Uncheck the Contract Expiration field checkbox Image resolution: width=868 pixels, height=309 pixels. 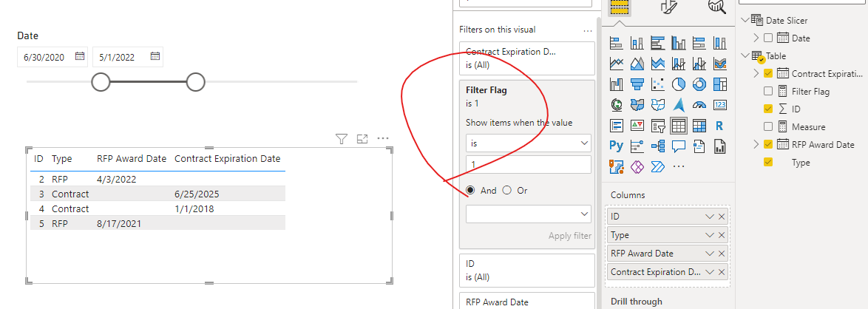(767, 74)
